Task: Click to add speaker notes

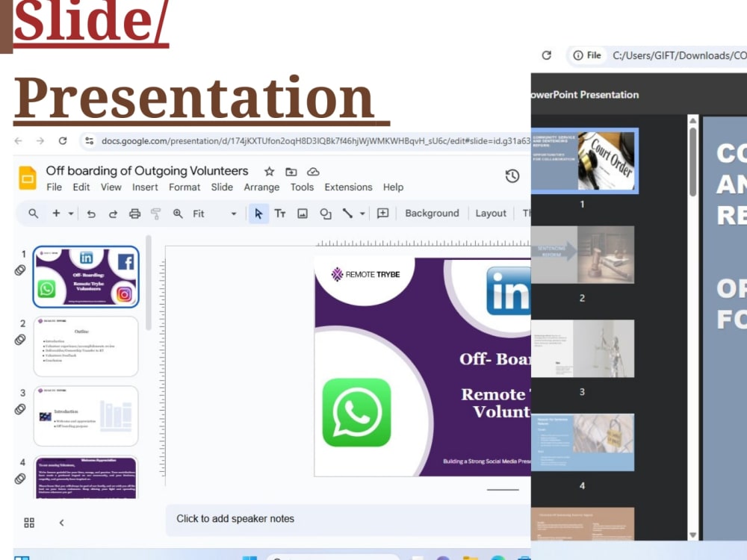Action: [x=348, y=519]
